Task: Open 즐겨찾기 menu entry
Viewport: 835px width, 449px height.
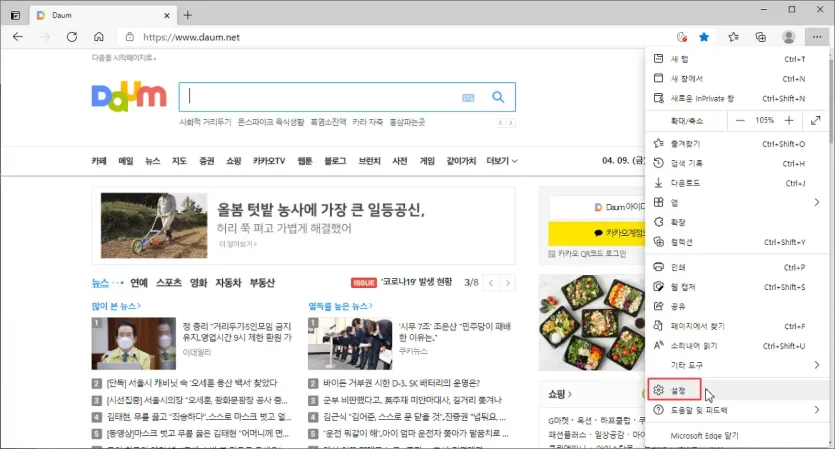Action: [737, 144]
